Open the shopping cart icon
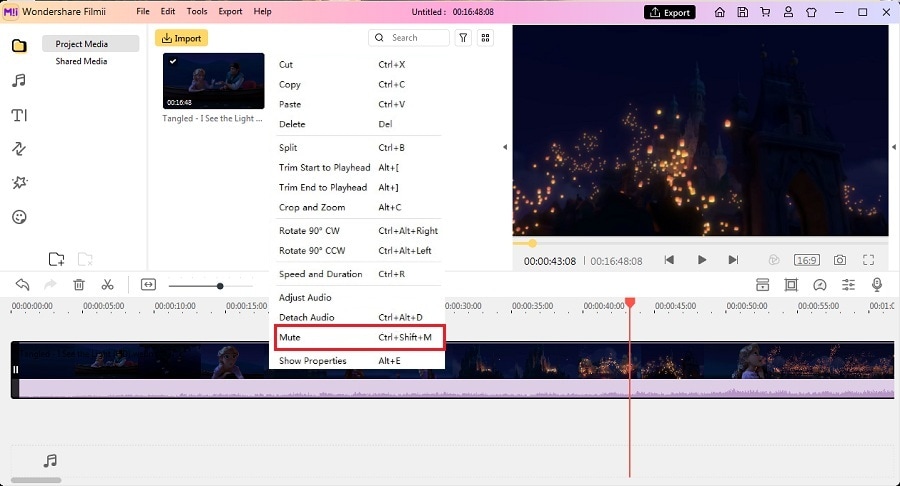The image size is (900, 486). [765, 12]
